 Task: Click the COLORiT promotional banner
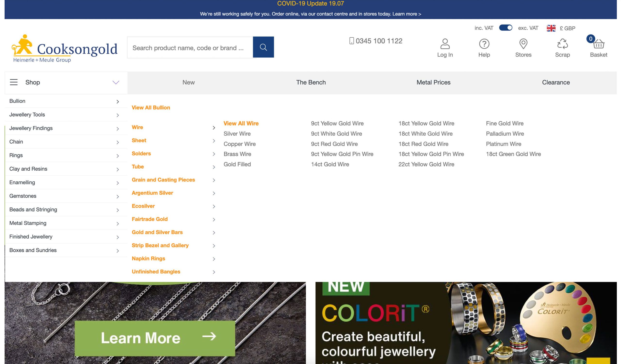pos(466,323)
